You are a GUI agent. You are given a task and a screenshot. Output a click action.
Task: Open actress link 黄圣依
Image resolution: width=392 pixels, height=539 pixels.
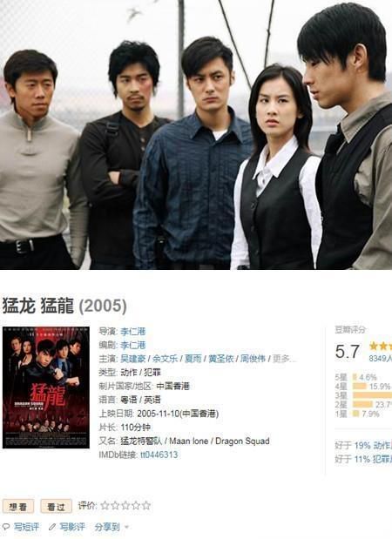coord(220,359)
